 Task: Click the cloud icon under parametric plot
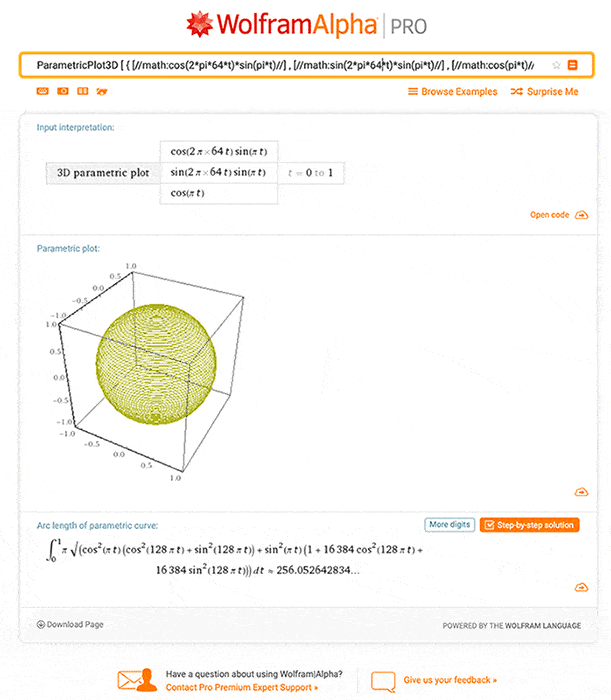pos(581,492)
